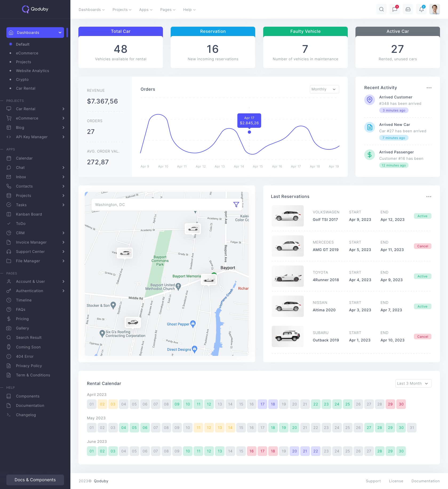This screenshot has width=448, height=489.
Task: Open Last Reservations three-dot menu
Action: click(429, 197)
